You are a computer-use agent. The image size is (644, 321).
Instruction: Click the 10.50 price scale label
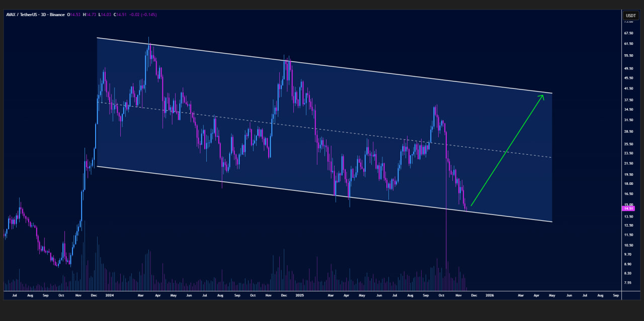[628, 245]
